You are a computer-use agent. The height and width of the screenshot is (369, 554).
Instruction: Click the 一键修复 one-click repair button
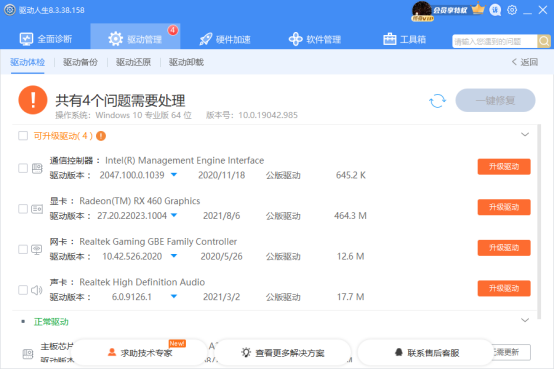pos(495,100)
